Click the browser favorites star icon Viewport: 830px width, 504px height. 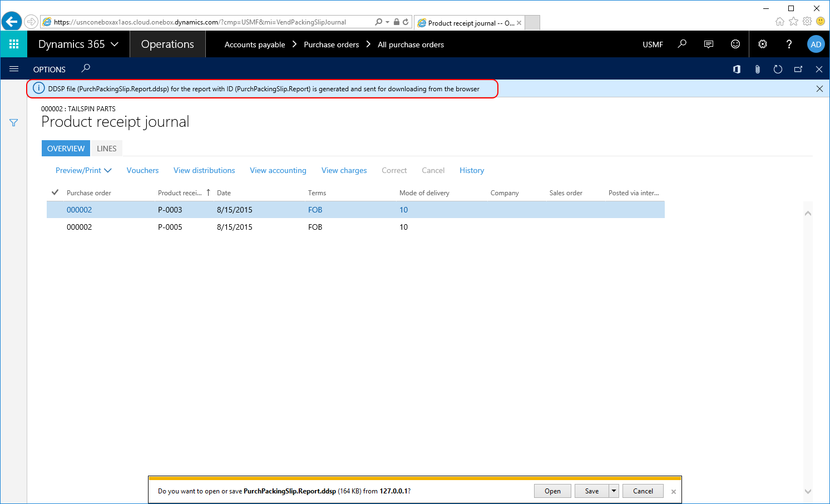coord(793,22)
